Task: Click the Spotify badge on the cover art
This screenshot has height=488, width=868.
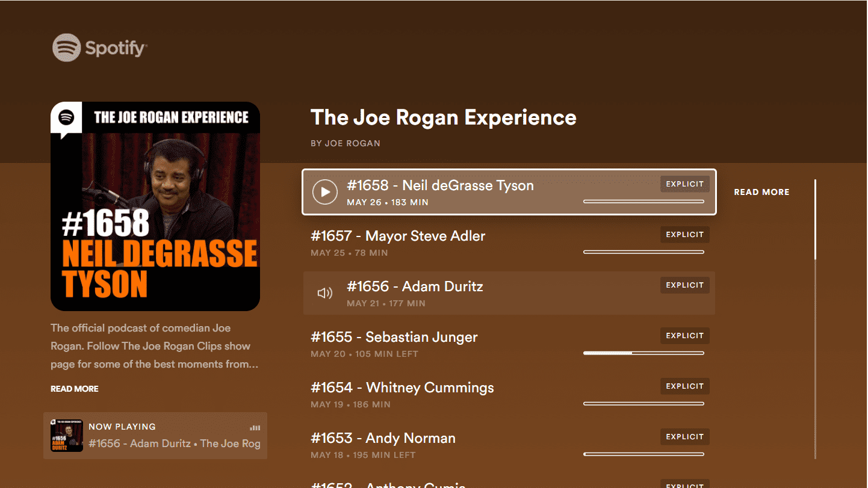Action: [66, 117]
